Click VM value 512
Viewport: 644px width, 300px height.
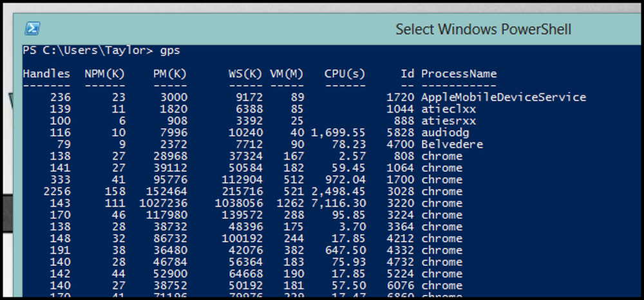[294, 180]
